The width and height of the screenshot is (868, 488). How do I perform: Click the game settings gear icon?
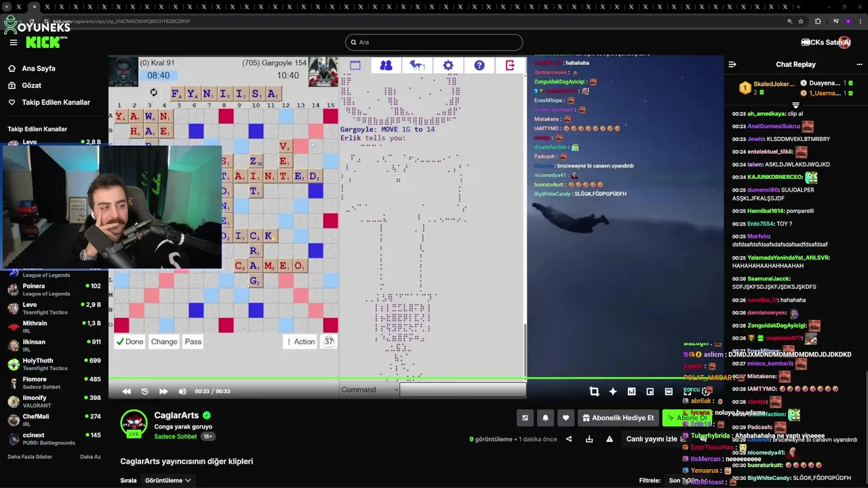[x=448, y=65]
